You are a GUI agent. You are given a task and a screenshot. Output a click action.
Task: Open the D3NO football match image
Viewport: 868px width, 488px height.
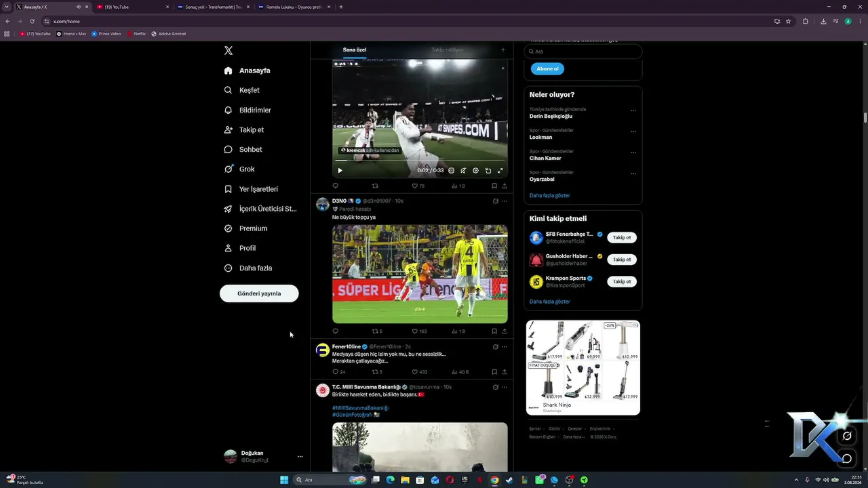[420, 274]
